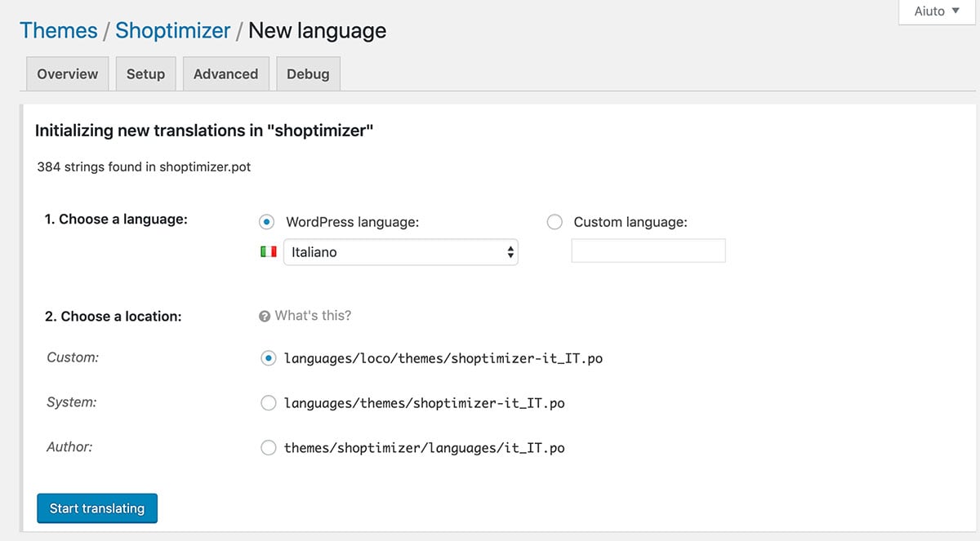980x541 pixels.
Task: Select the WordPress language radio button
Action: 267,222
